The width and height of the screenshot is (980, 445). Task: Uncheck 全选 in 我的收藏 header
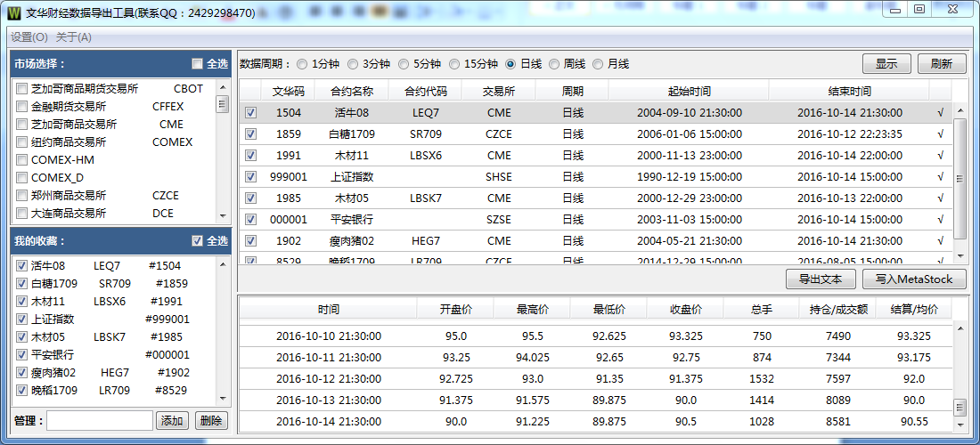(198, 241)
